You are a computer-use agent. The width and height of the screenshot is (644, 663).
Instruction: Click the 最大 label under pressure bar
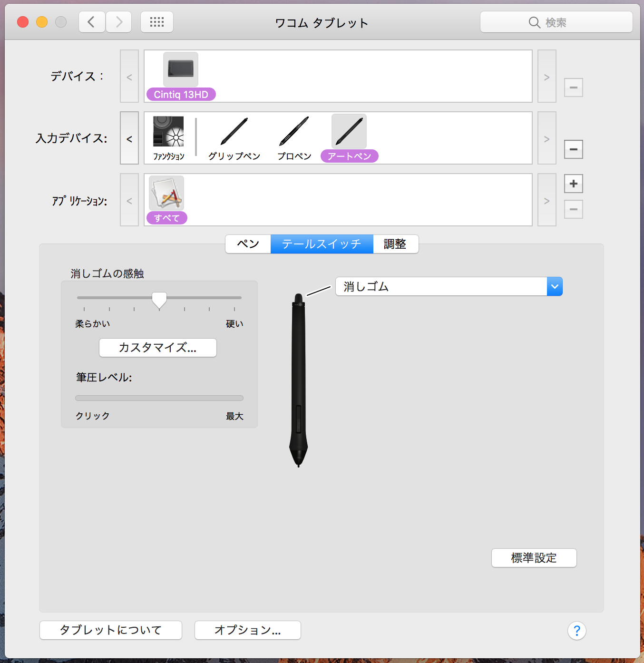pos(234,416)
